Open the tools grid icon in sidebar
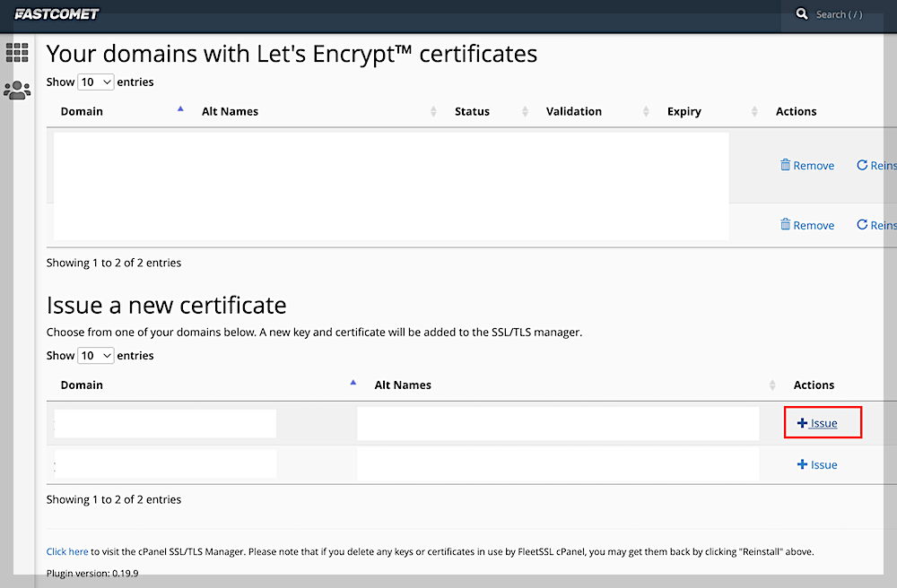Screen dimensions: 897x588 point(17,53)
